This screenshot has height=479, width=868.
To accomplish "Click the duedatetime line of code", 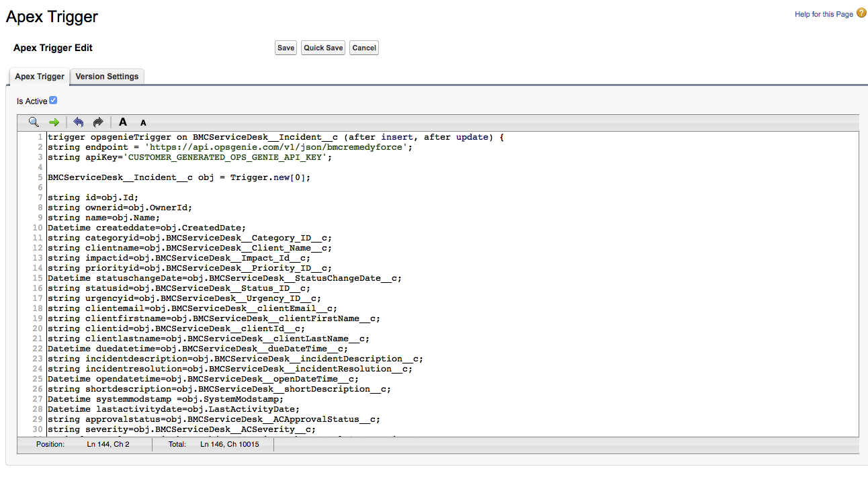I will (x=198, y=349).
